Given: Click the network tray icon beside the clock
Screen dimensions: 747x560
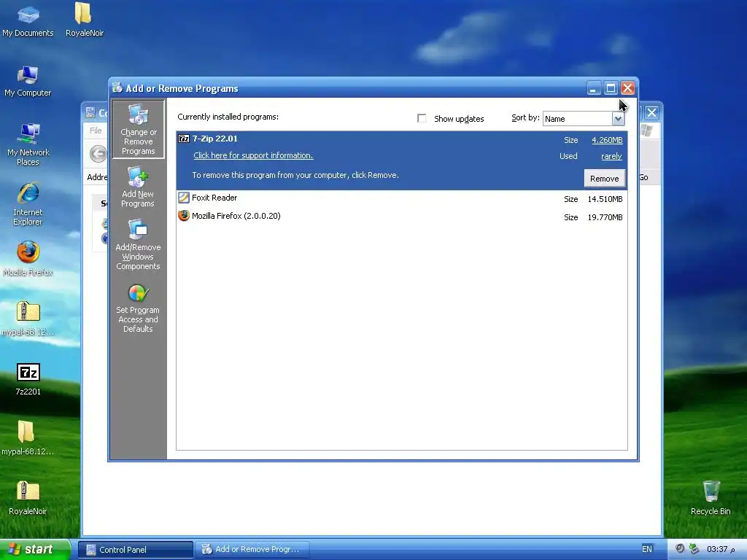Looking at the screenshot, I should 694,548.
